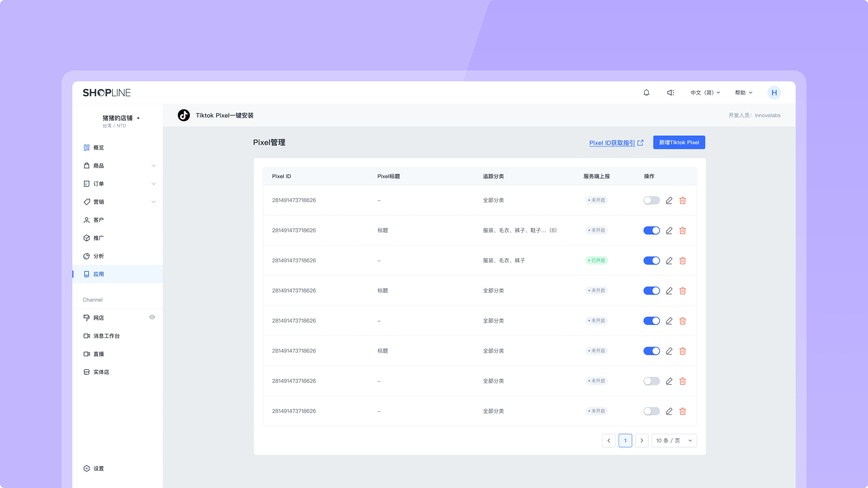Edit the first pixel row with pencil icon
Image resolution: width=868 pixels, height=488 pixels.
click(669, 200)
